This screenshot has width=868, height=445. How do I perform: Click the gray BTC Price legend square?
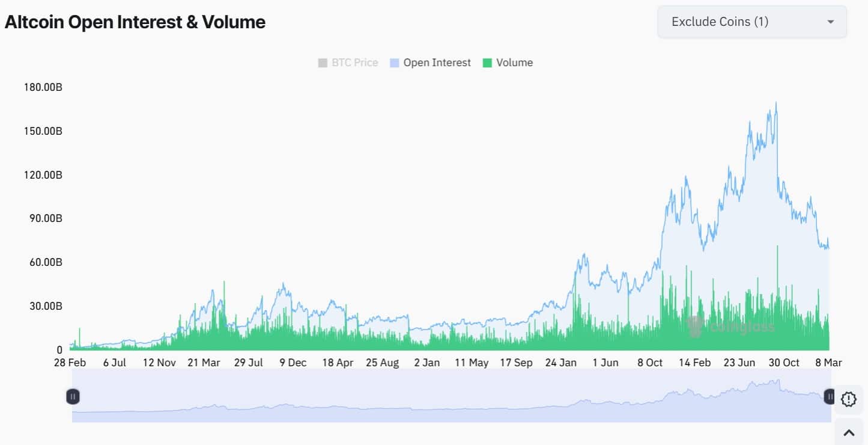pos(322,63)
